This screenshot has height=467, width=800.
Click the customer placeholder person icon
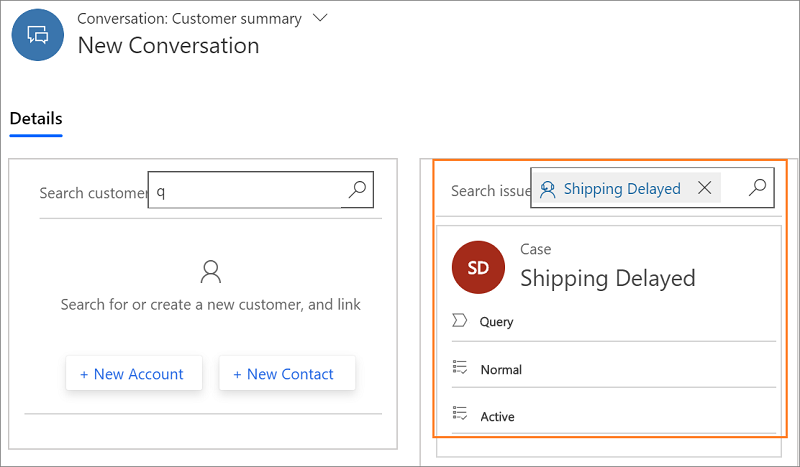(x=211, y=271)
